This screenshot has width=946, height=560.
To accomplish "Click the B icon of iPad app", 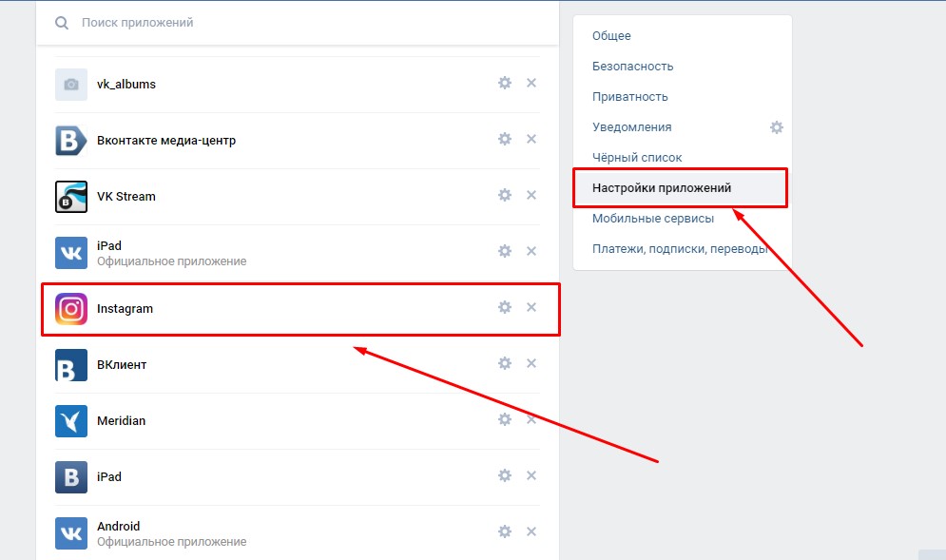I will (x=71, y=477).
